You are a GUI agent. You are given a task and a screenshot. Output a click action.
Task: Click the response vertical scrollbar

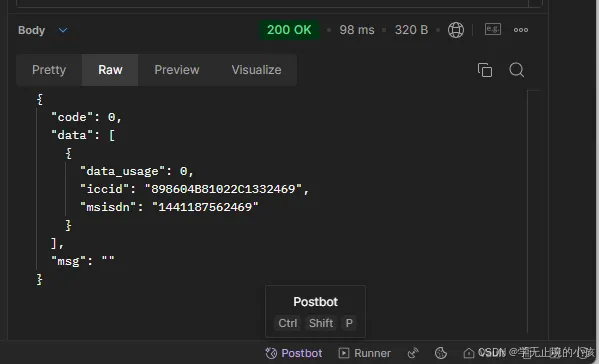click(x=528, y=211)
